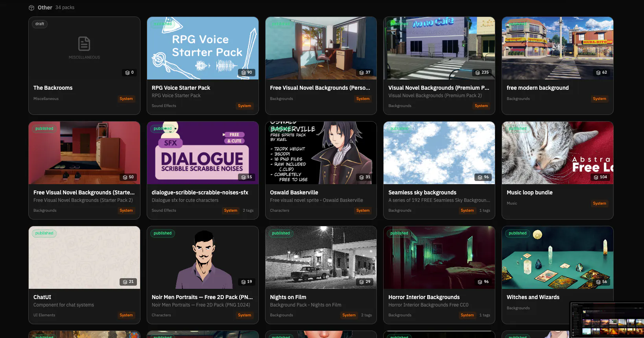Open the Music loop bundle cat thumbnail
The width and height of the screenshot is (644, 338).
pos(557,153)
